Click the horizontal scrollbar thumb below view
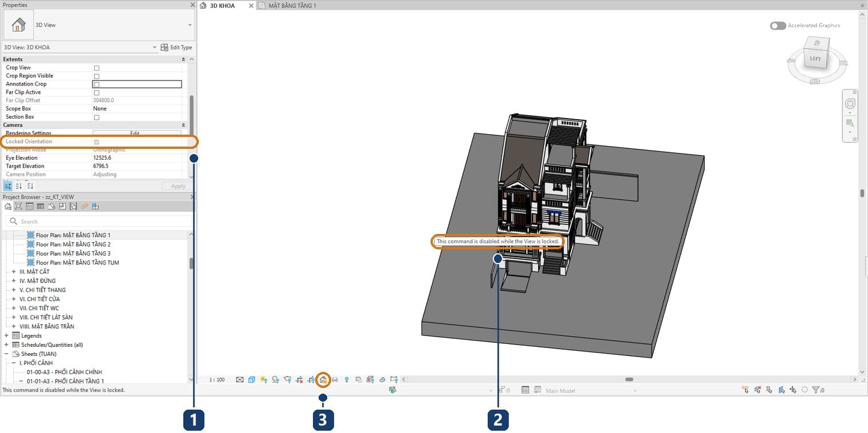Viewport: 868px width, 433px height. point(629,379)
